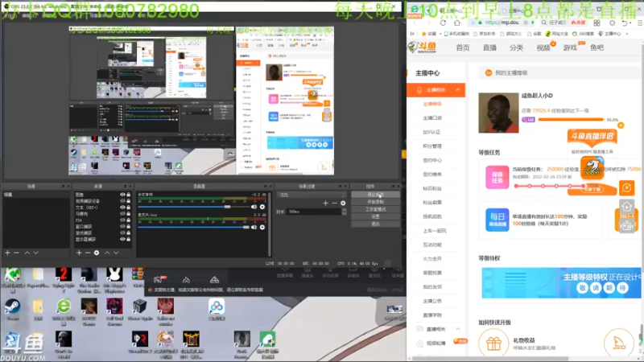Move the selected source up
644x362 pixels.
107,253
